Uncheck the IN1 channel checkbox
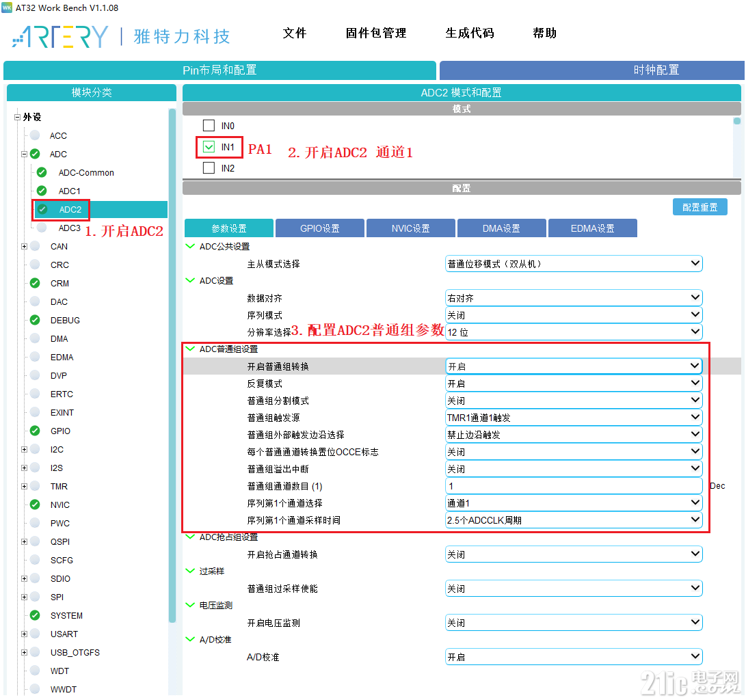 pyautogui.click(x=209, y=147)
